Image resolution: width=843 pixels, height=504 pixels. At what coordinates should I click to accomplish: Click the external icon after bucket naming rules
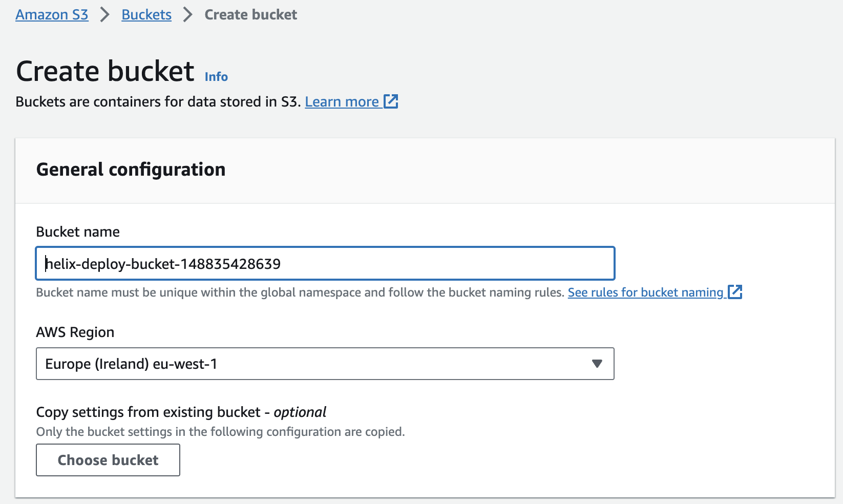click(x=735, y=292)
